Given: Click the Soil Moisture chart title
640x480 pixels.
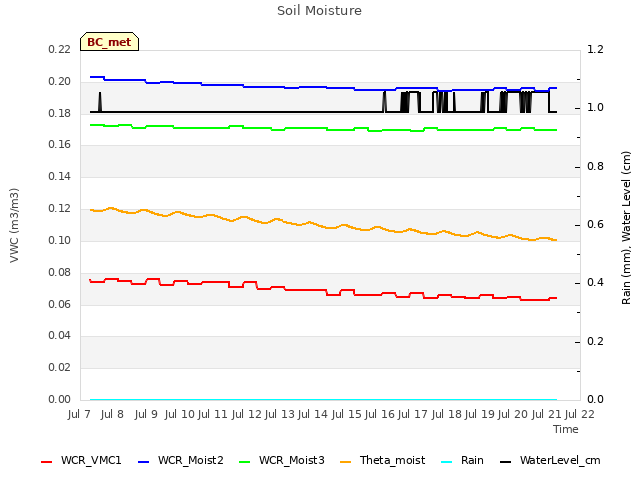Looking at the screenshot, I should pos(319,11).
